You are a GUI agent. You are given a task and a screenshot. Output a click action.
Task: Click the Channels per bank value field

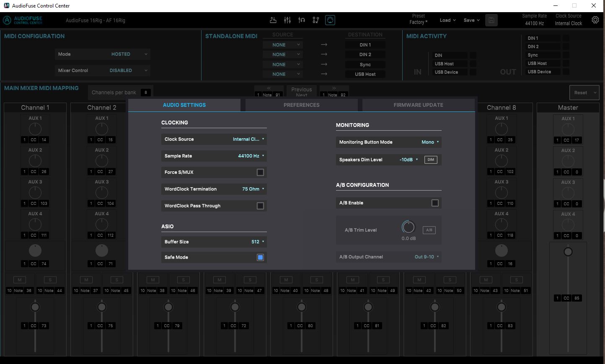point(146,93)
